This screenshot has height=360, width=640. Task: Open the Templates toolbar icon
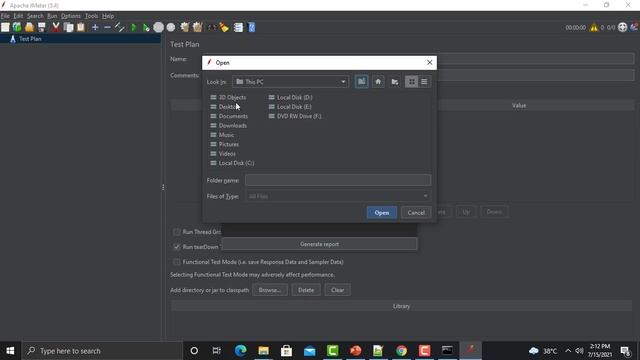[17, 27]
